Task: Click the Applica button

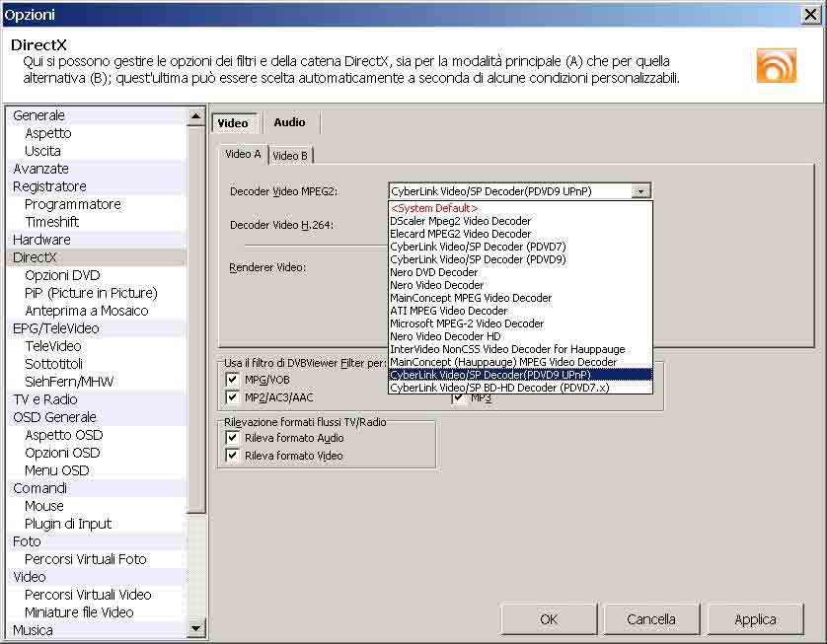Action: [755, 619]
